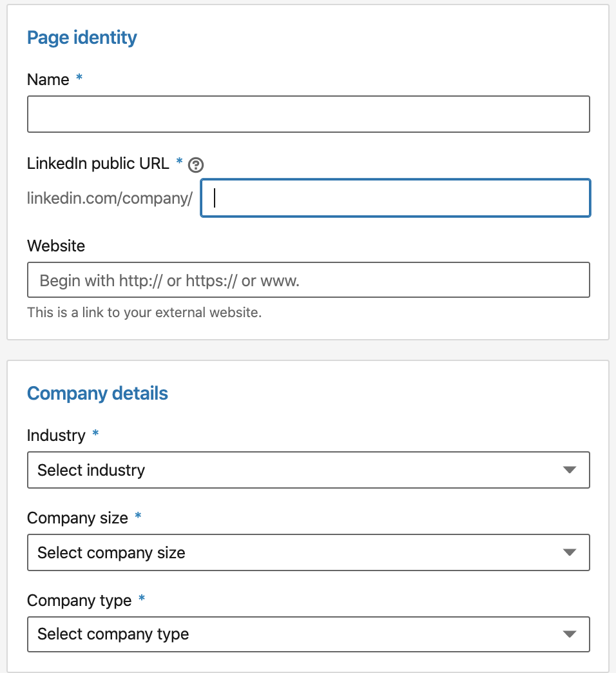Click the external website helper text
This screenshot has height=673, width=616.
click(144, 313)
